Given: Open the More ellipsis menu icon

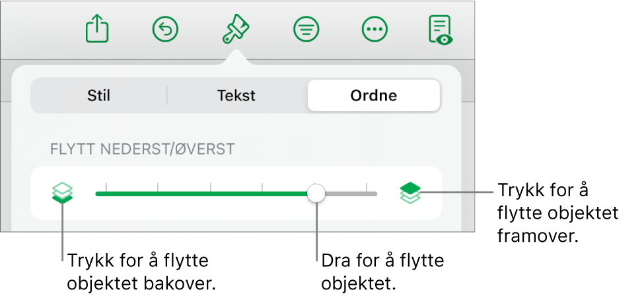Looking at the screenshot, I should click(375, 30).
